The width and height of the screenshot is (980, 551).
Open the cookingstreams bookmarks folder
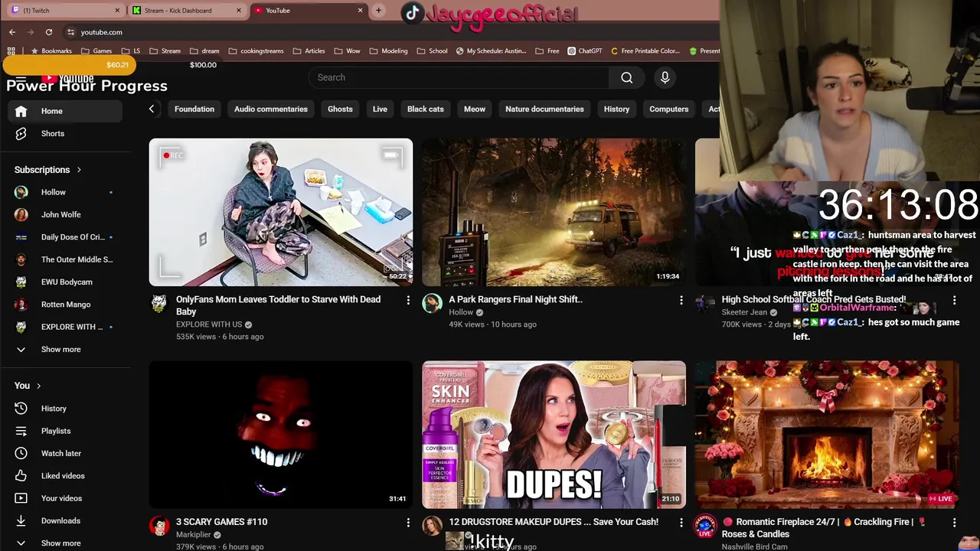(x=256, y=51)
